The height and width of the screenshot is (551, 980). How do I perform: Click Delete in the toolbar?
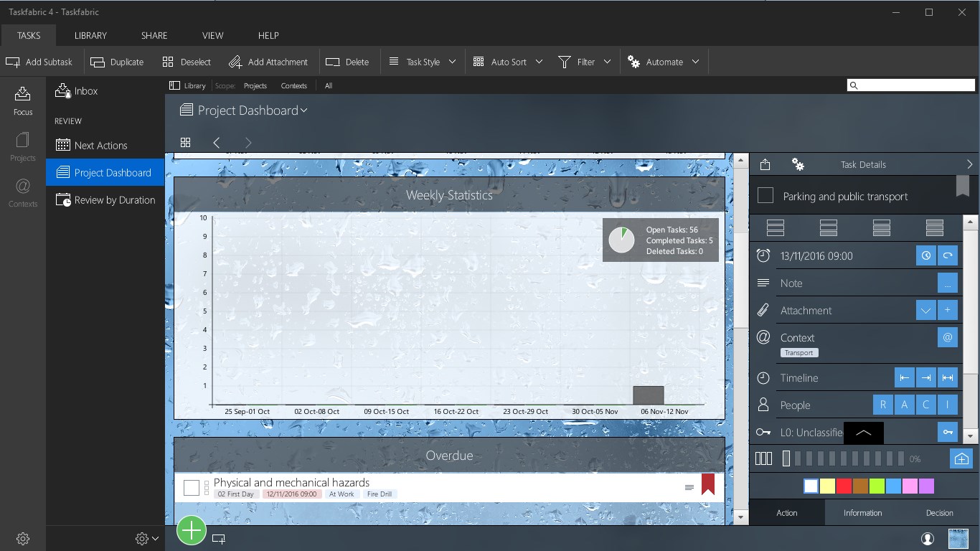[349, 62]
